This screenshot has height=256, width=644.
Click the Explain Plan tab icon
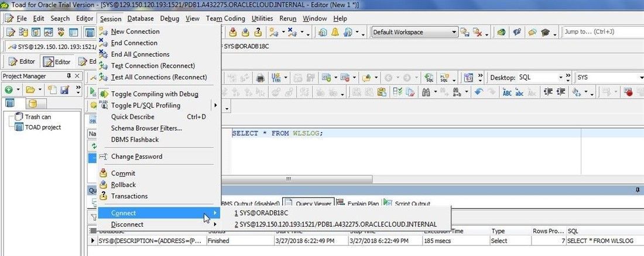click(x=340, y=202)
